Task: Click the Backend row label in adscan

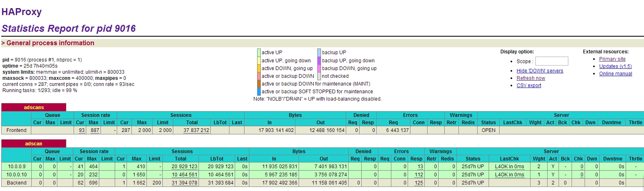Action: 17,183
